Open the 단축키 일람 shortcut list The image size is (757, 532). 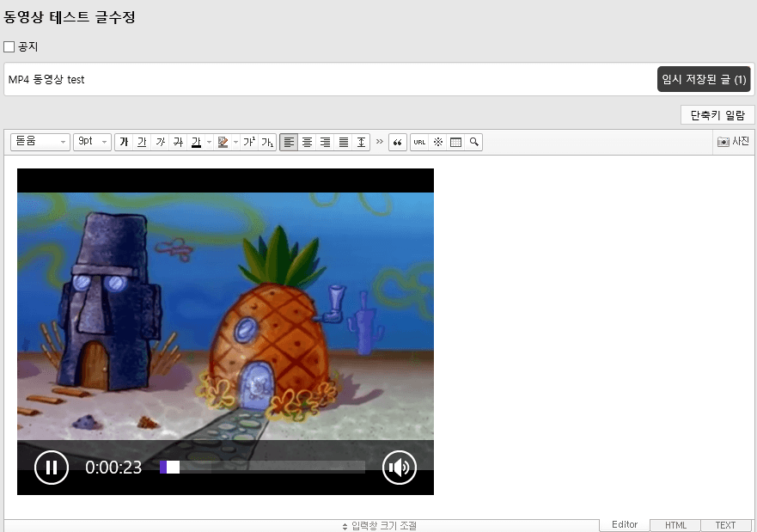click(717, 115)
